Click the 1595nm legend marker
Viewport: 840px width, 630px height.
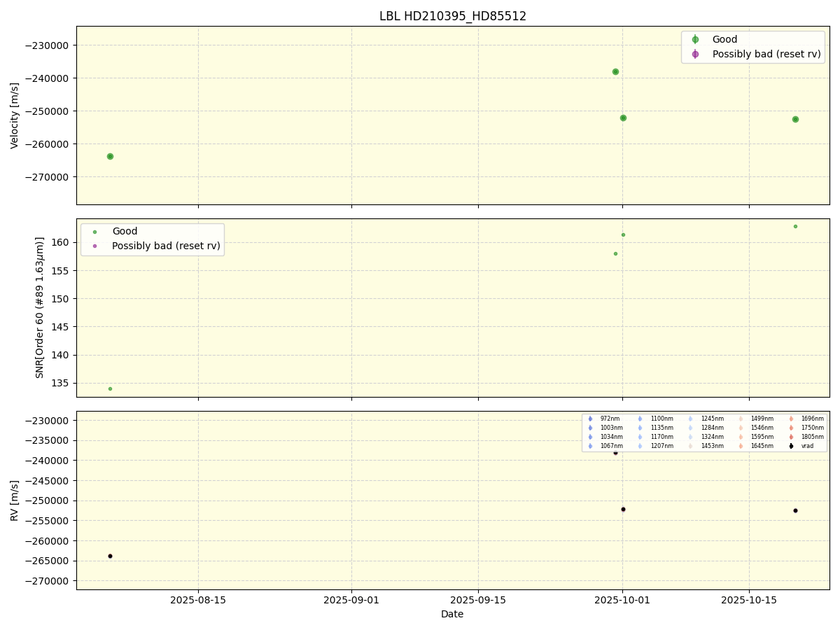coord(741,437)
